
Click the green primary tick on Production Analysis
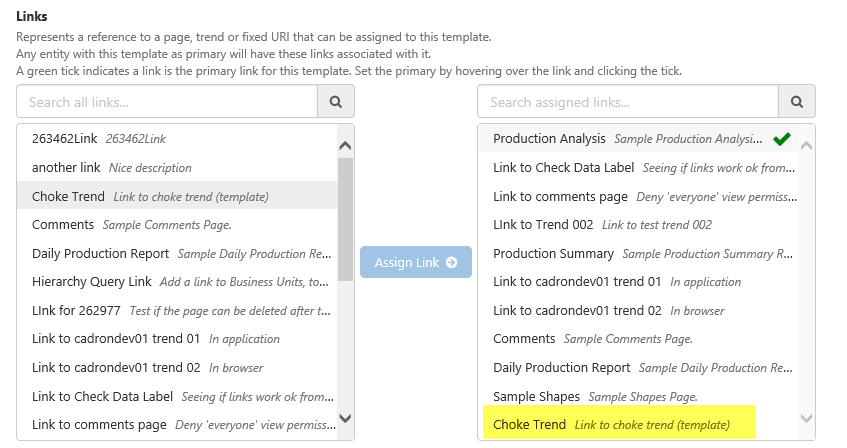click(782, 139)
